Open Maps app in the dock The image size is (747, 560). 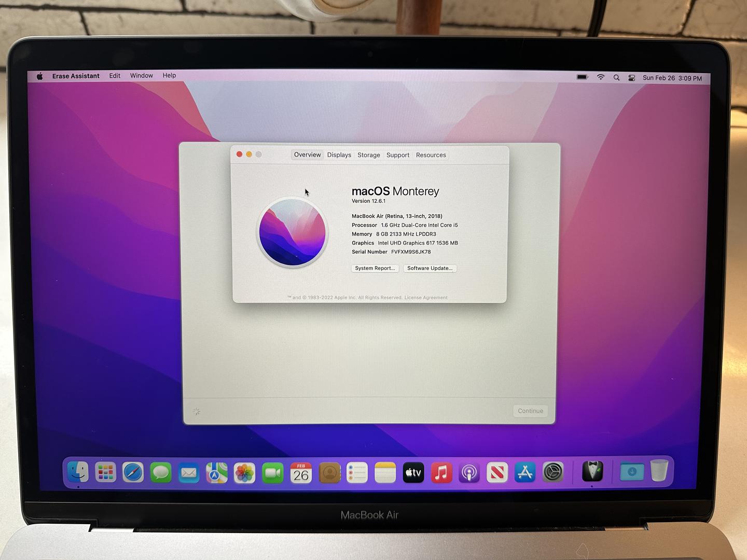(x=217, y=472)
